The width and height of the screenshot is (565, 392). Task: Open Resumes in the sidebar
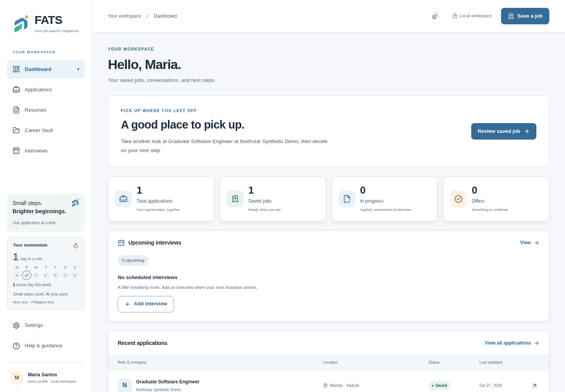click(46, 110)
